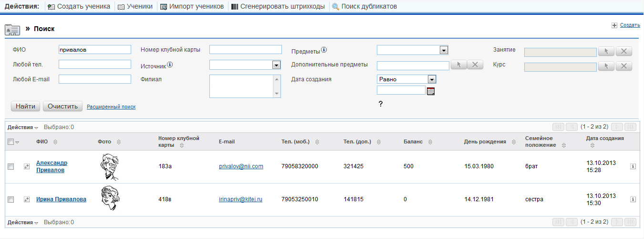Tick the checkbox for Ирина Привалова
The height and width of the screenshot is (239, 644).
(x=10, y=199)
